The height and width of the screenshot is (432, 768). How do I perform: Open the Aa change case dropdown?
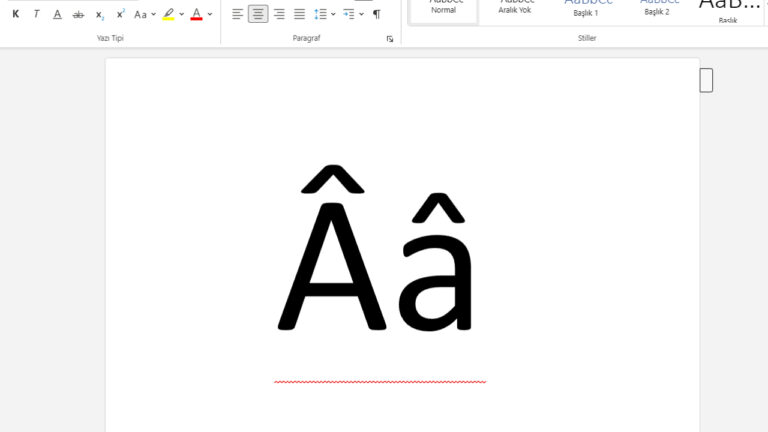[x=145, y=14]
